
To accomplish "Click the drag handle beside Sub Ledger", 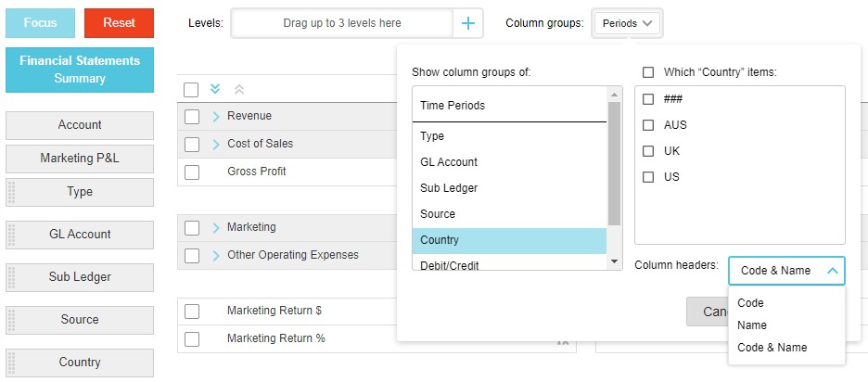I will click(x=12, y=277).
